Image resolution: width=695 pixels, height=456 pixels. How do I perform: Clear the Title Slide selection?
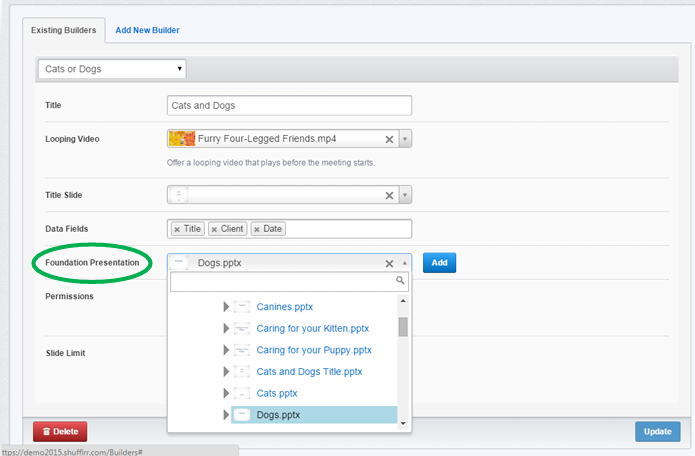(389, 195)
